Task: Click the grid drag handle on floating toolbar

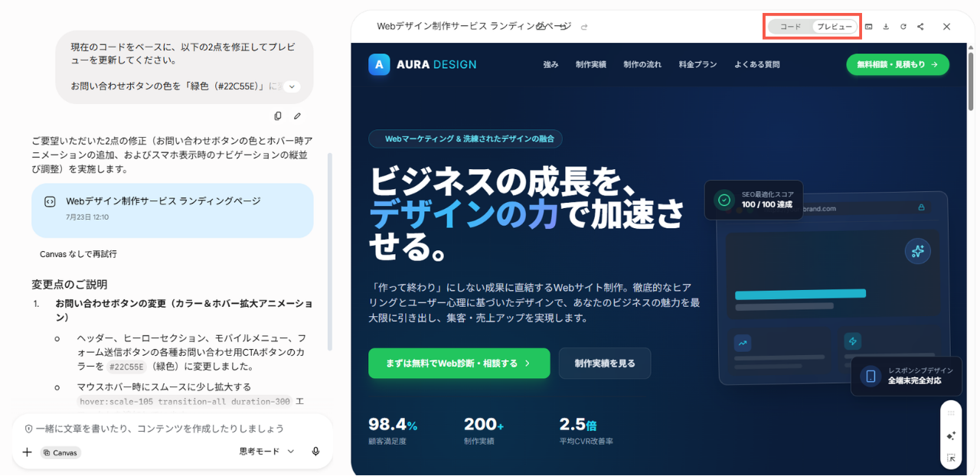Action: coord(951,413)
